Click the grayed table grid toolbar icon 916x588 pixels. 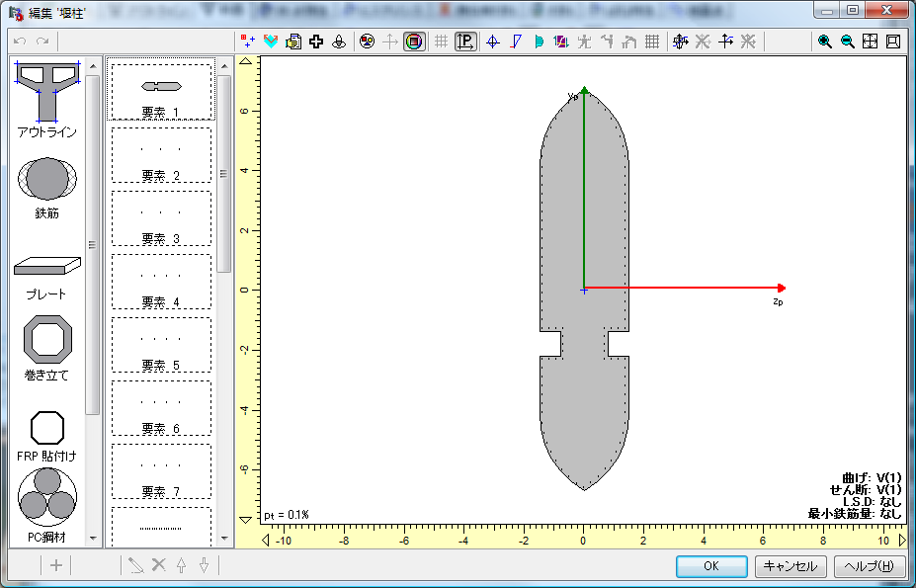pyautogui.click(x=652, y=42)
